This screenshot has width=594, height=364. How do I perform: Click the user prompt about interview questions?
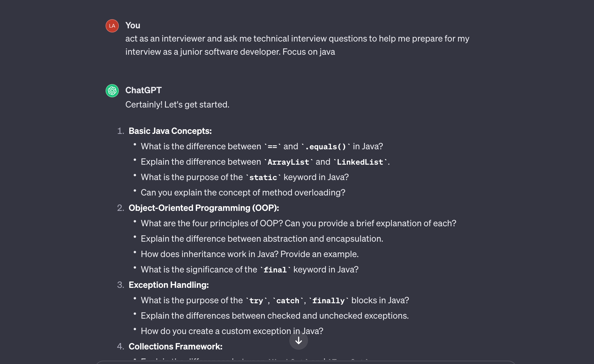[x=297, y=45]
